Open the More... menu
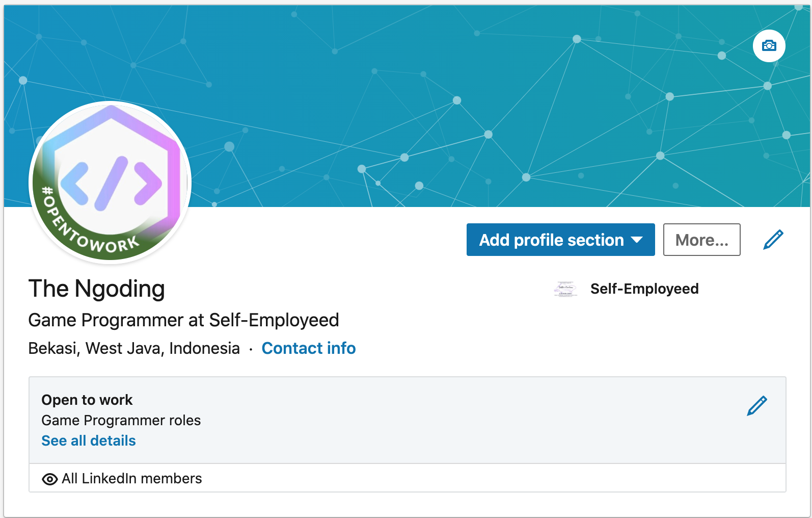812x518 pixels. point(701,240)
